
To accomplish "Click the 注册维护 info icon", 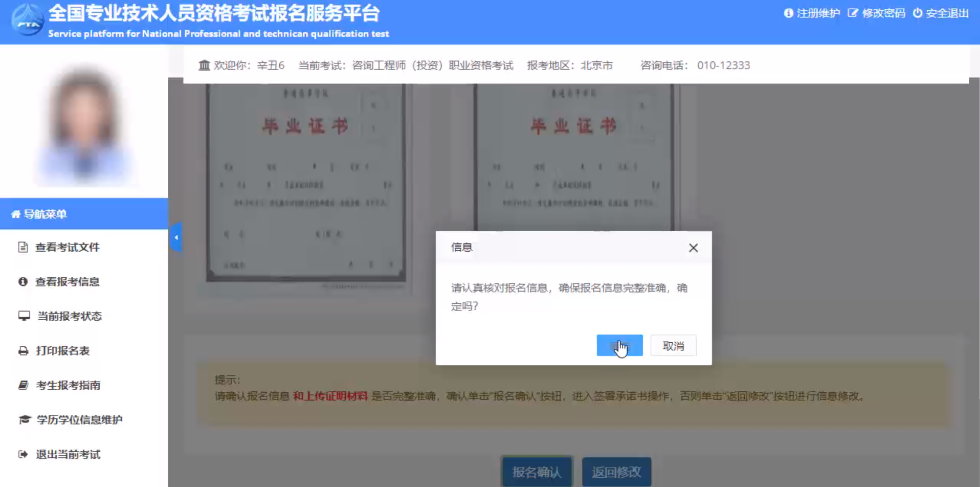I will point(789,14).
